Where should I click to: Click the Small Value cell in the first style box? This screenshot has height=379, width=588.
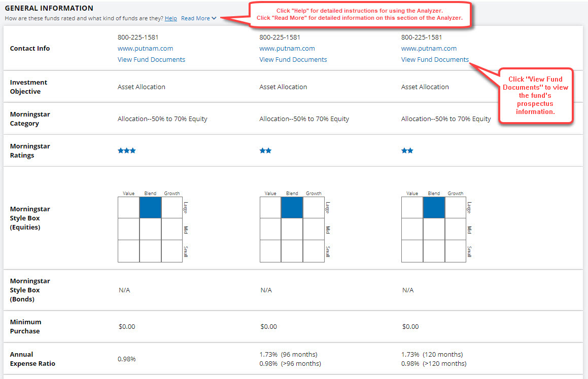click(x=128, y=251)
